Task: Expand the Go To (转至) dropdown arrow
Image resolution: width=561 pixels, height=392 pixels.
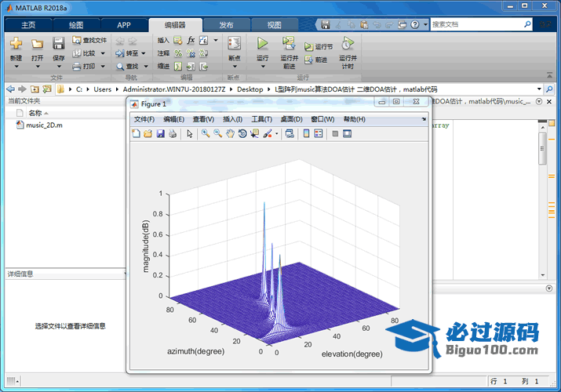Action: point(144,53)
